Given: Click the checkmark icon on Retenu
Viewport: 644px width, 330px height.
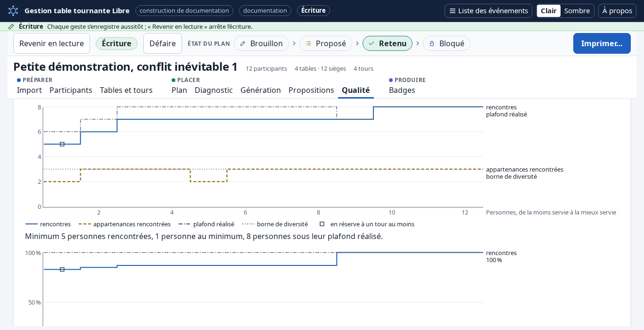Looking at the screenshot, I should coord(372,43).
